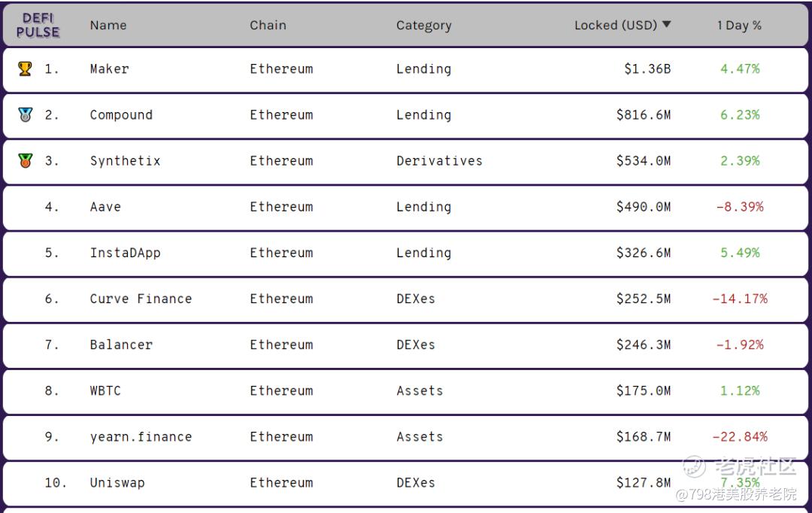Click the silver medal icon beside Compound
The image size is (812, 513).
coord(26,115)
